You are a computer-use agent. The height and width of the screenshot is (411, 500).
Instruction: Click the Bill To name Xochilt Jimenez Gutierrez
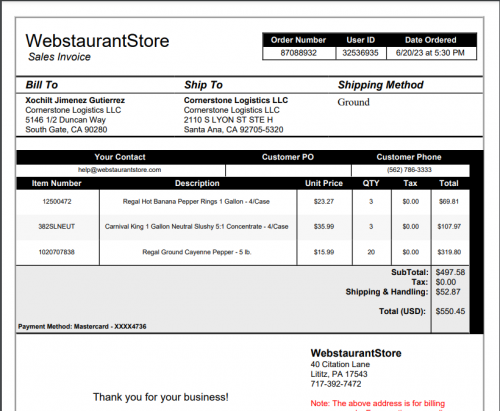tap(75, 100)
